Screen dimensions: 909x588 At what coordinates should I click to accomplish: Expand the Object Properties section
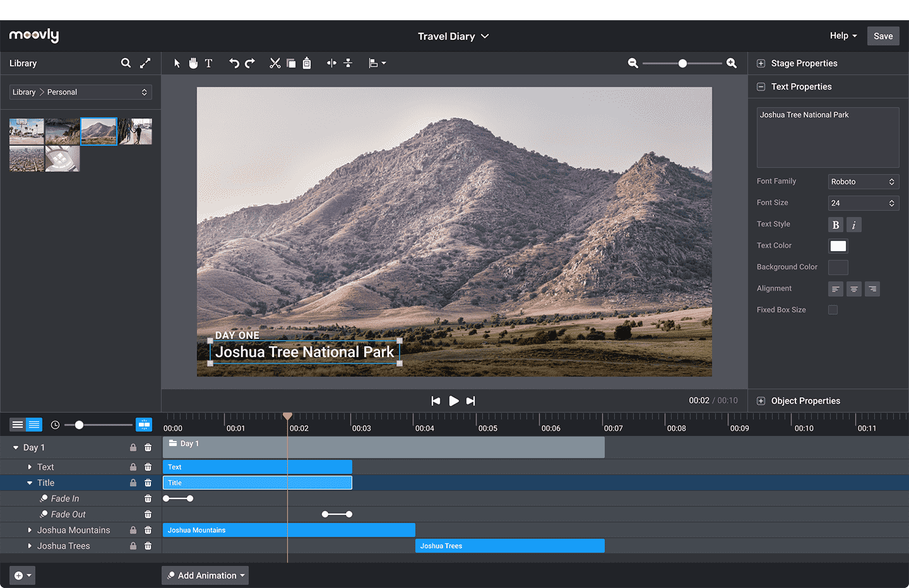[761, 401]
